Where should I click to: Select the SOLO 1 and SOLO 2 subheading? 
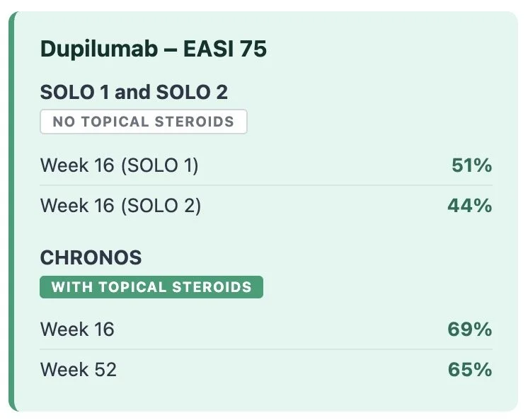[x=134, y=92]
